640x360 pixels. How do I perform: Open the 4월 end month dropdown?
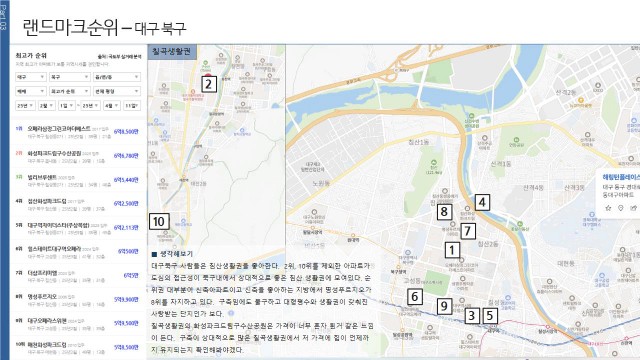[111, 105]
